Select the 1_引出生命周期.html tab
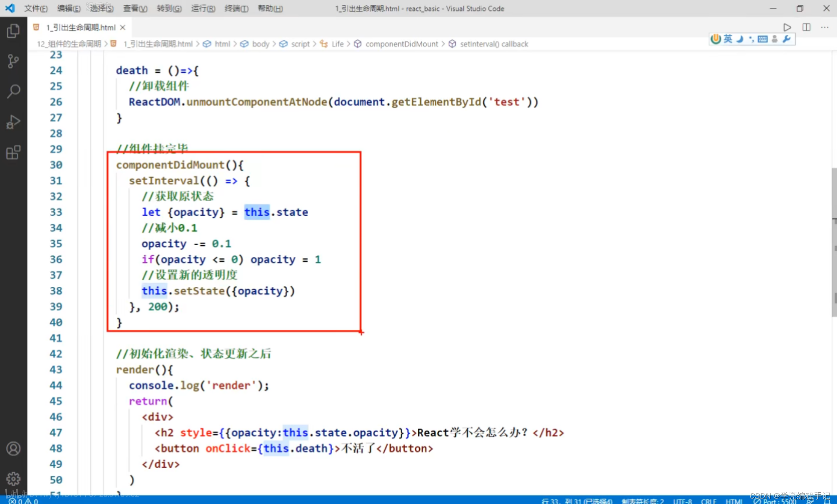Image resolution: width=837 pixels, height=504 pixels. pyautogui.click(x=76, y=27)
